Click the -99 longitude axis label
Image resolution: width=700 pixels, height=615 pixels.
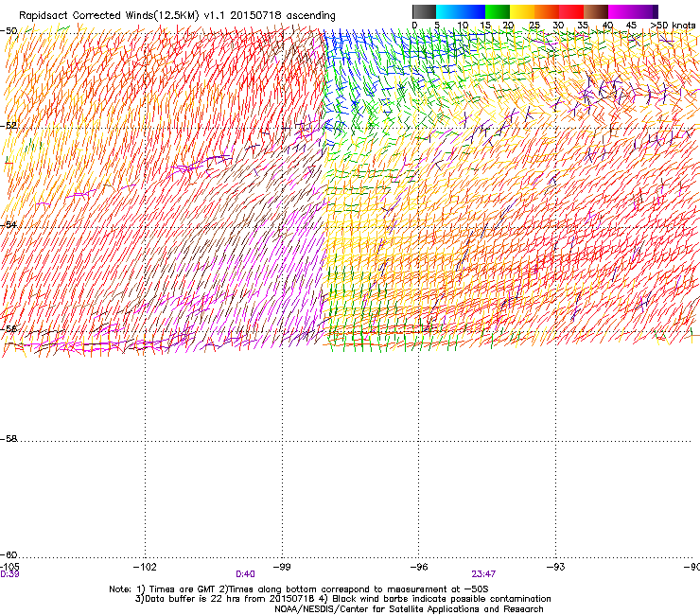coord(282,567)
